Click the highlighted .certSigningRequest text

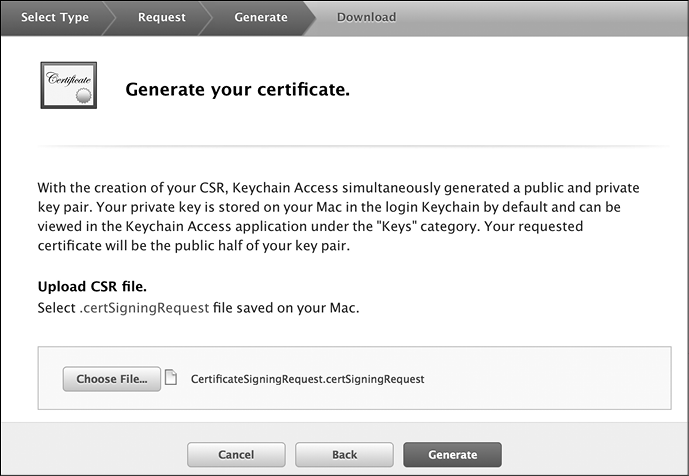coord(144,308)
